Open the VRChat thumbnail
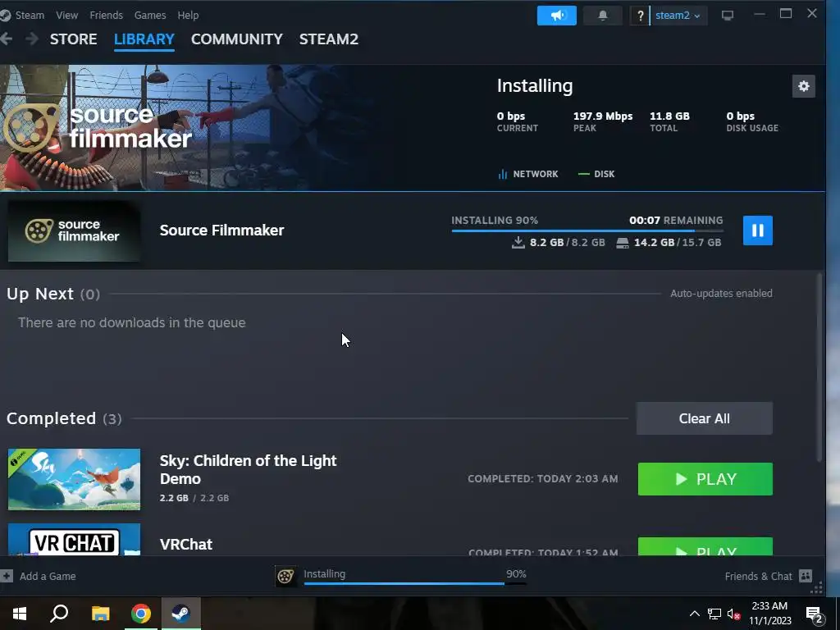The width and height of the screenshot is (840, 630). coord(74,540)
